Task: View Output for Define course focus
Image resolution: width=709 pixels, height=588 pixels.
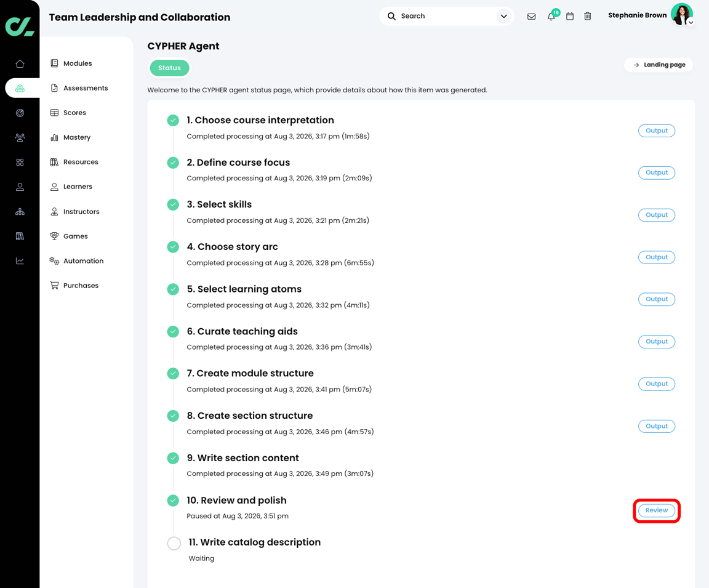Action: click(657, 173)
